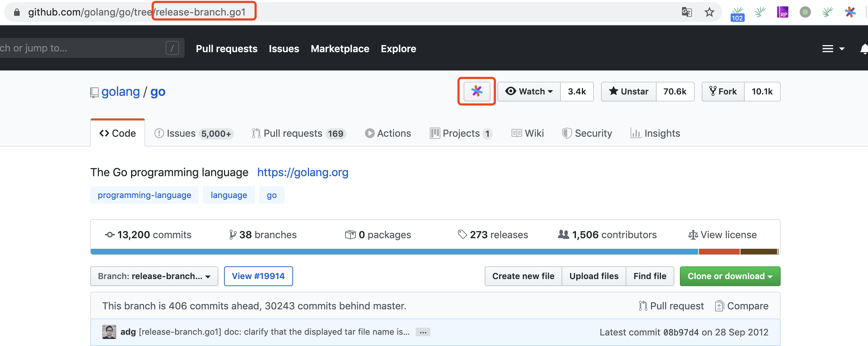Screen dimensions: 868x346
Task: Open the golang owner link
Action: pyautogui.click(x=120, y=92)
